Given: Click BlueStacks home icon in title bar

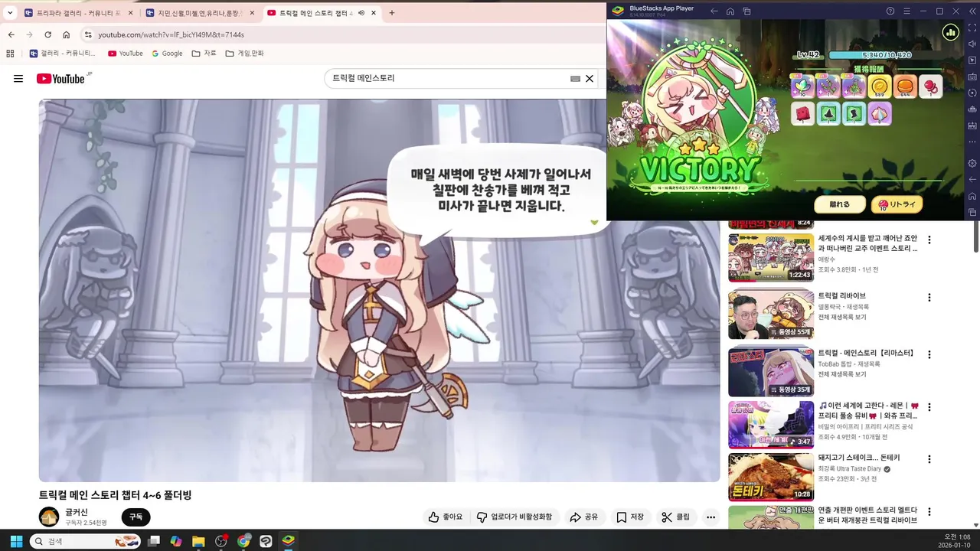Looking at the screenshot, I should tap(730, 11).
